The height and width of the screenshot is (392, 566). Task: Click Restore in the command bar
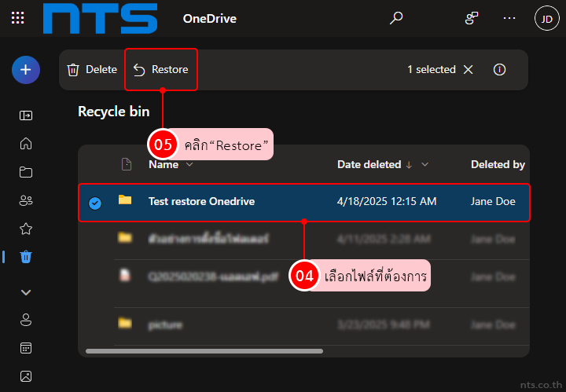[x=161, y=69]
